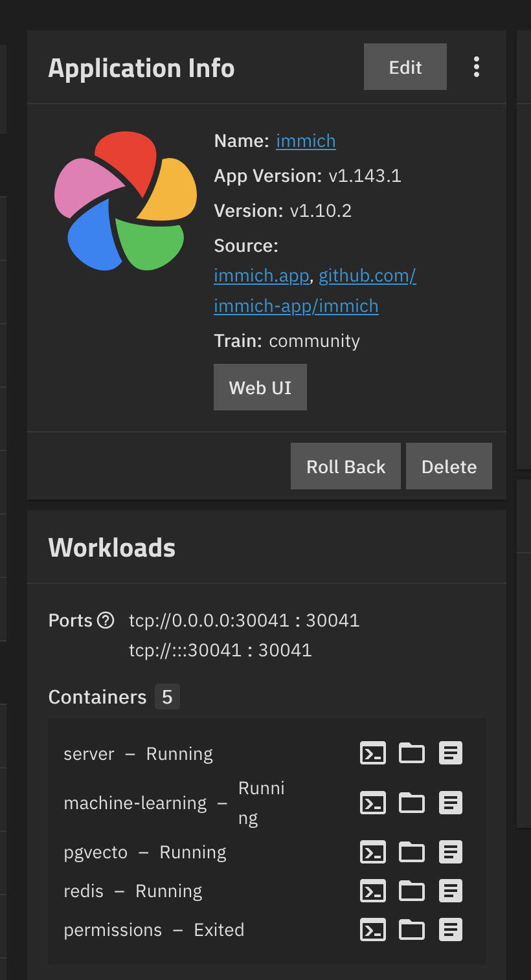The height and width of the screenshot is (980, 531).
Task: Open shell for the machine-learning container
Action: [x=373, y=803]
